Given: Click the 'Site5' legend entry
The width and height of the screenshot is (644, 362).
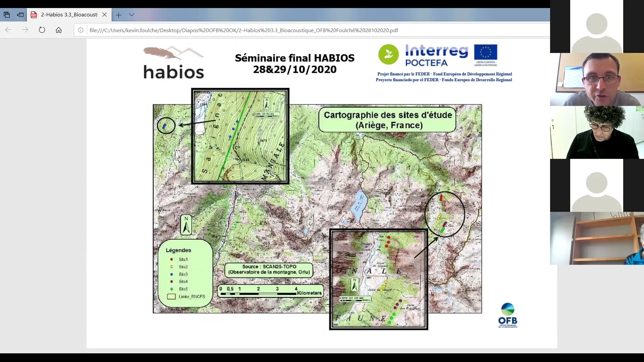Looking at the screenshot, I should pyautogui.click(x=179, y=289).
